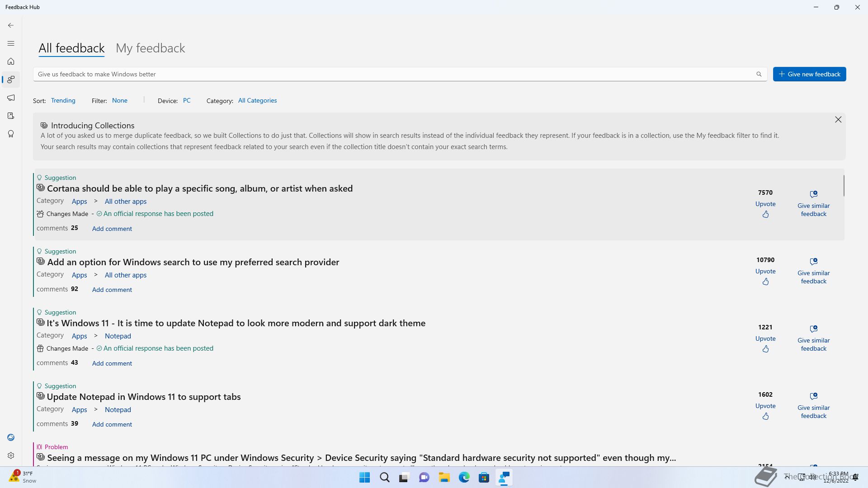Screen dimensions: 868x488
Task: Open the Cortana play song feedback title
Action: click(200, 188)
